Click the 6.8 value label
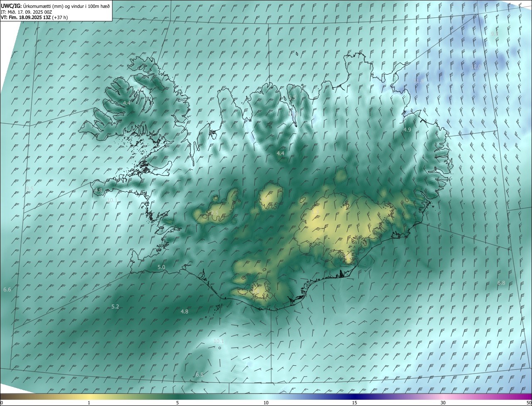Viewport: 532px width, 406px height. coord(501,283)
